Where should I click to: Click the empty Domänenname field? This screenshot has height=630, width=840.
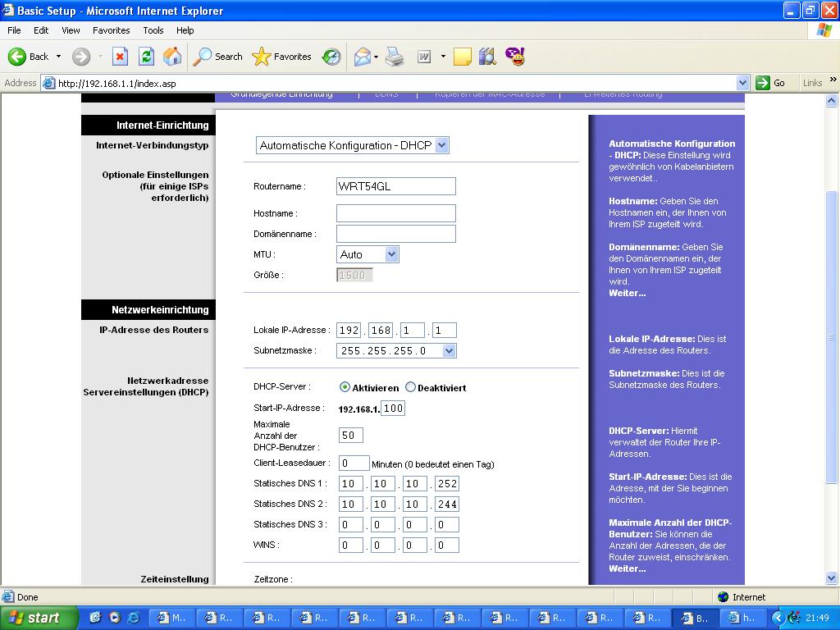tap(396, 234)
